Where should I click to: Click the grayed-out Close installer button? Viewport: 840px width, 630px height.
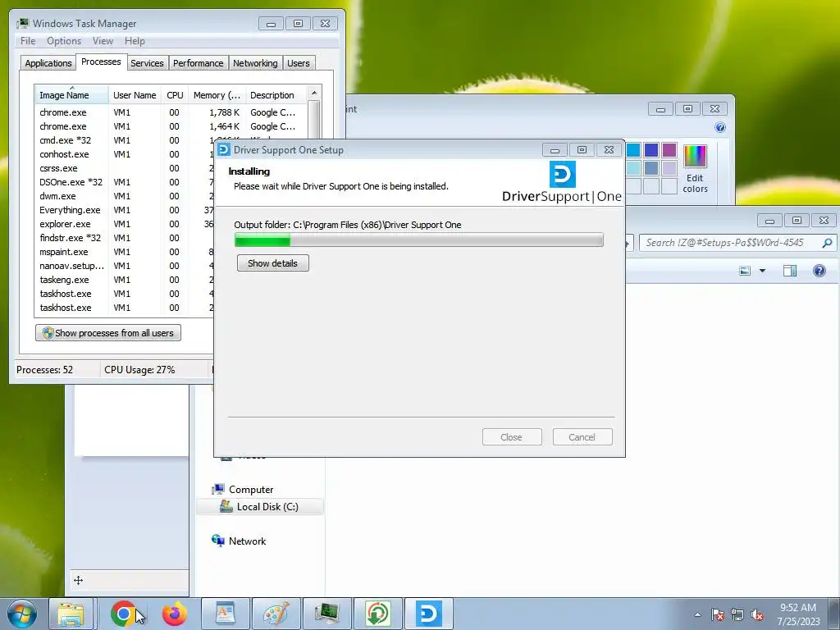coord(512,437)
